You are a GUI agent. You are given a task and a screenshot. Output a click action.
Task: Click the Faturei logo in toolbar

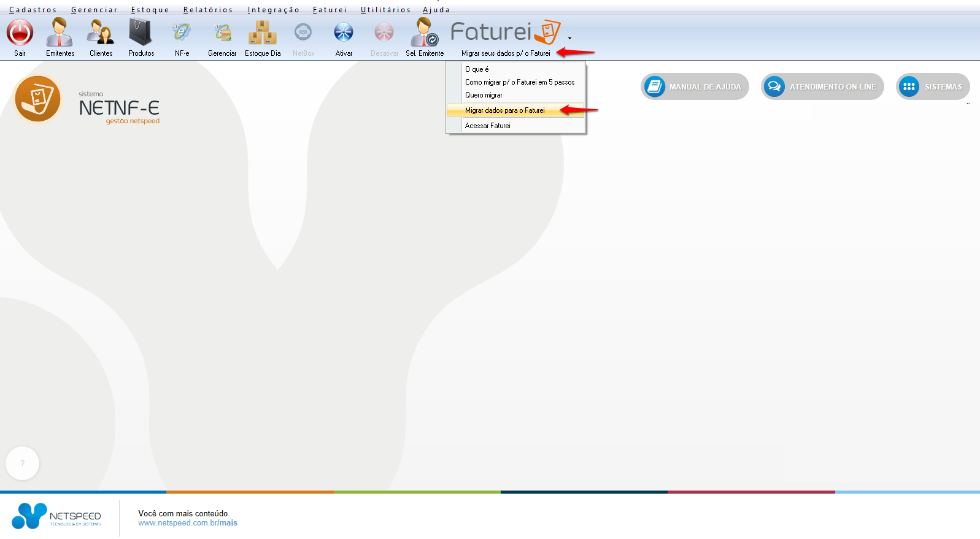point(506,32)
